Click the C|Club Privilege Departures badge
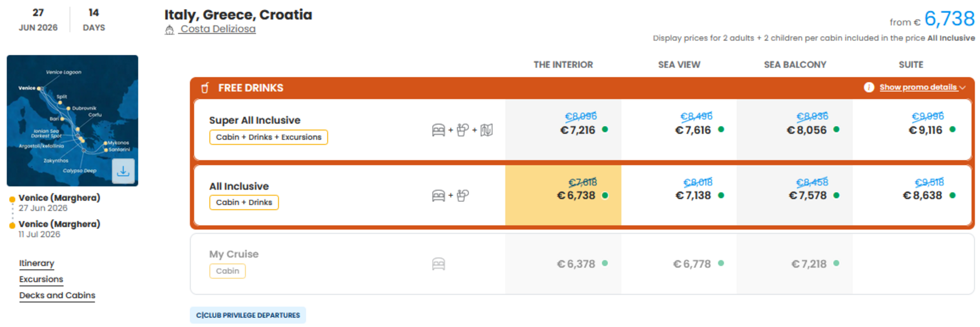Viewport: 980px width, 327px height. point(248,315)
